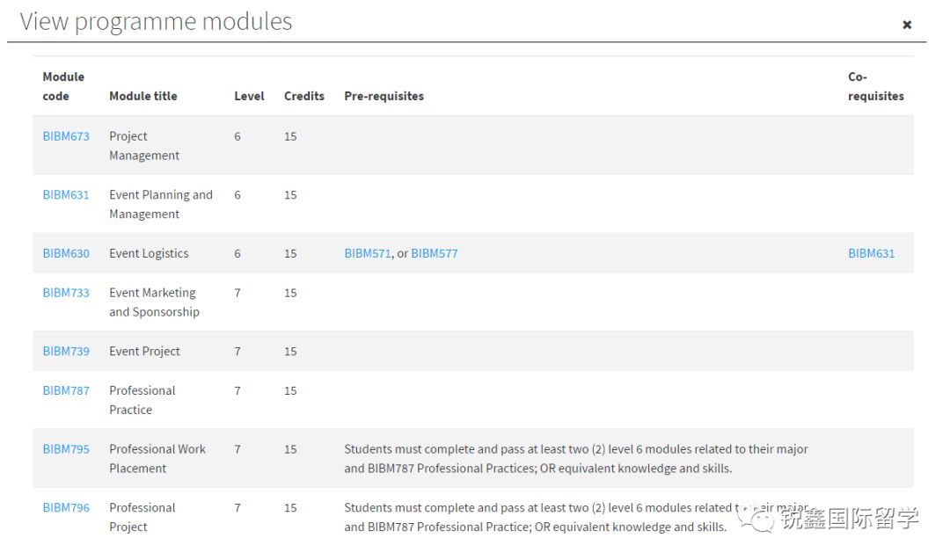The height and width of the screenshot is (560, 950).
Task: Follow the BIBM577 pre-requisite link
Action: (435, 253)
